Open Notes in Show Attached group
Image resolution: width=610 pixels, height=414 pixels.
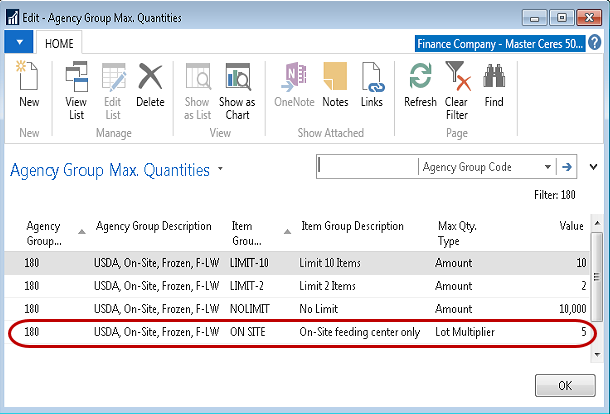335,84
